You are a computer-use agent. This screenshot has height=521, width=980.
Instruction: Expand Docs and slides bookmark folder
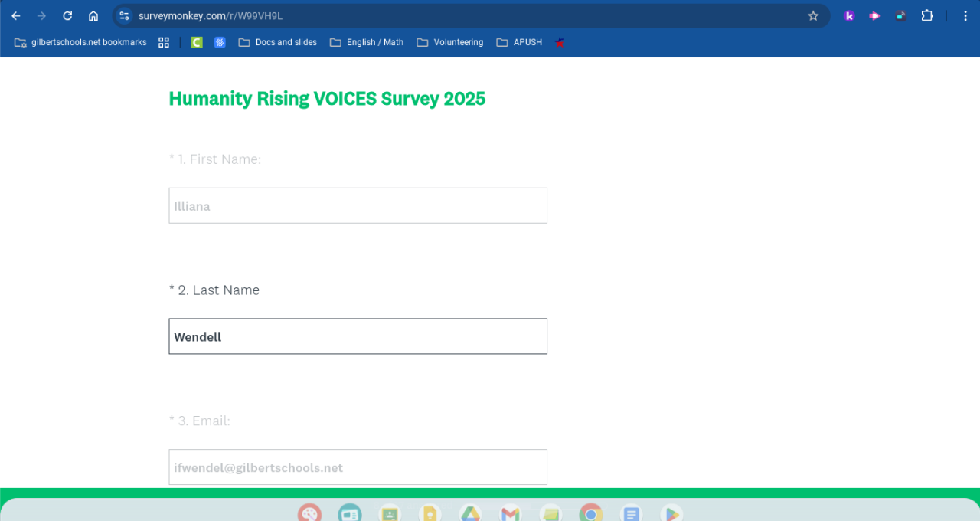click(278, 42)
